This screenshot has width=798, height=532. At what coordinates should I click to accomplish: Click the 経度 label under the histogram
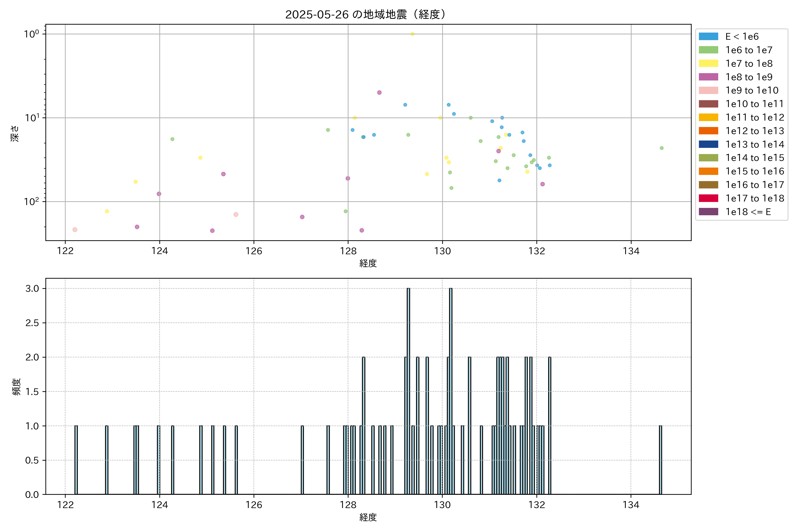[x=368, y=517]
